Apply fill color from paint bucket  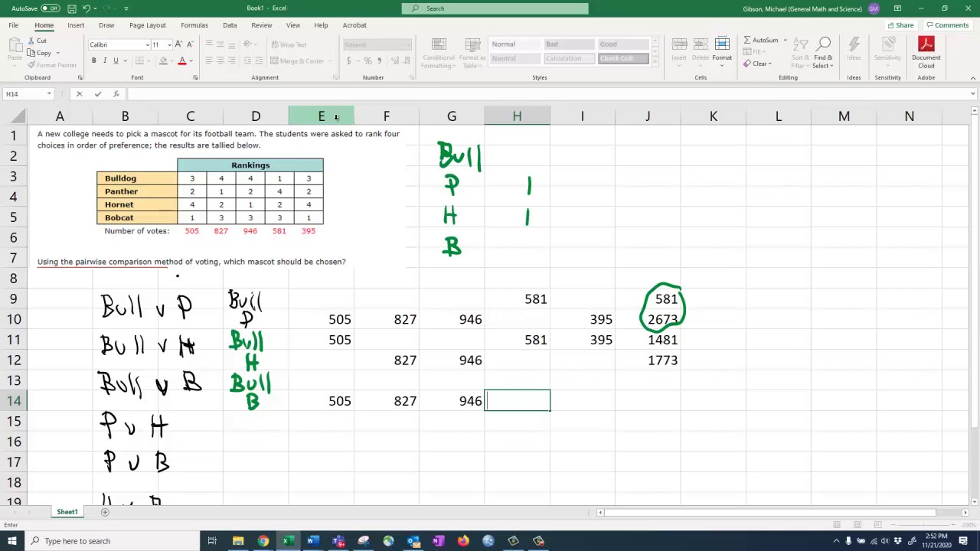163,61
